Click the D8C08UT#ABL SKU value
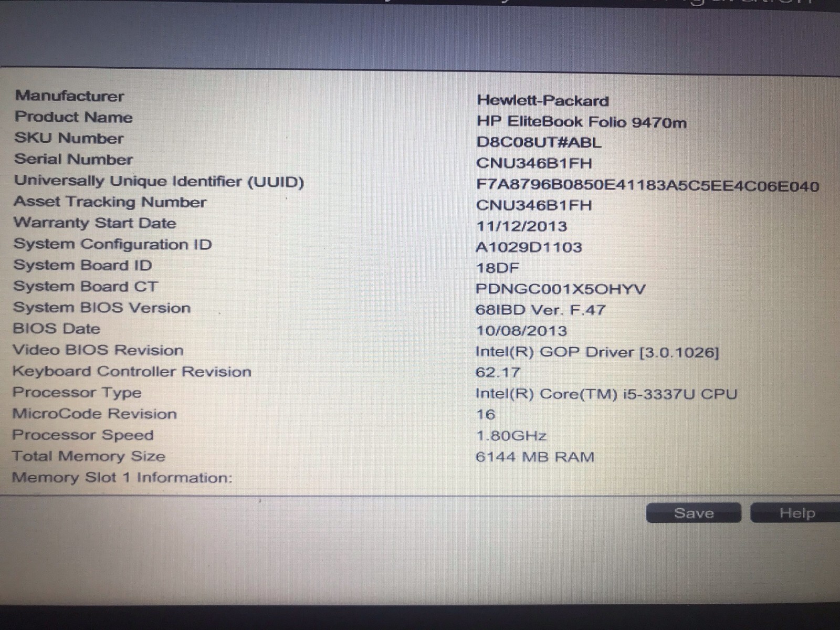The width and height of the screenshot is (840, 630). click(539, 142)
